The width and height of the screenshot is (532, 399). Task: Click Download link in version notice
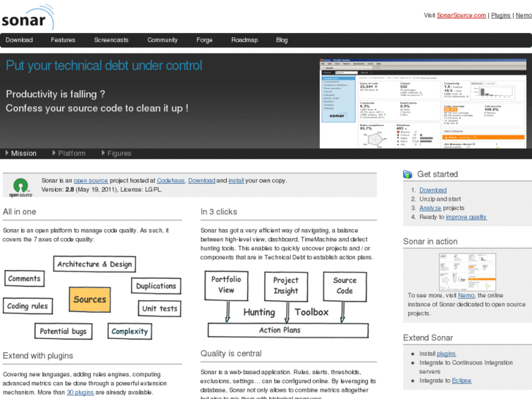201,181
